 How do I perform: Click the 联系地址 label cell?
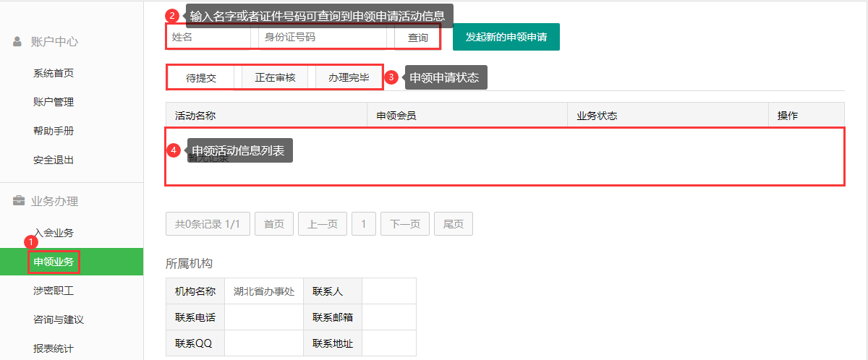point(333,343)
